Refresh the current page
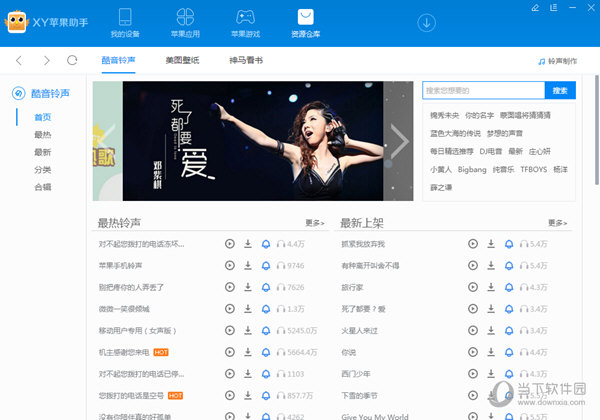This screenshot has width=600, height=420. (x=72, y=60)
